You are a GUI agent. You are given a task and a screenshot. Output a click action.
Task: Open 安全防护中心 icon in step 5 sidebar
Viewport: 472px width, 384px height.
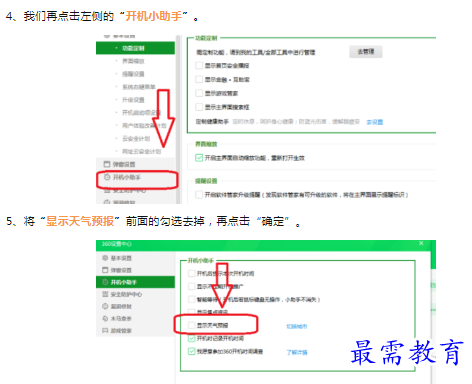pyautogui.click(x=105, y=294)
